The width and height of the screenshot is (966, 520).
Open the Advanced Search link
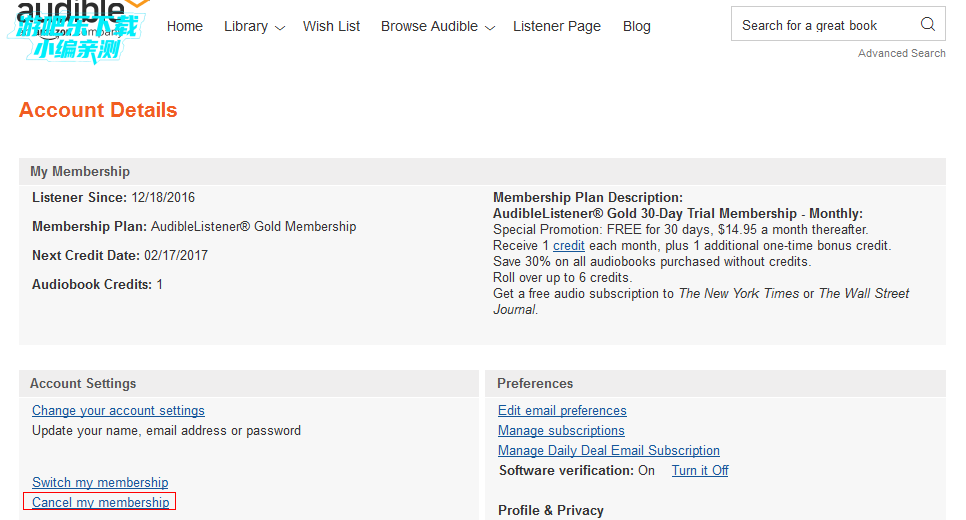pos(901,53)
